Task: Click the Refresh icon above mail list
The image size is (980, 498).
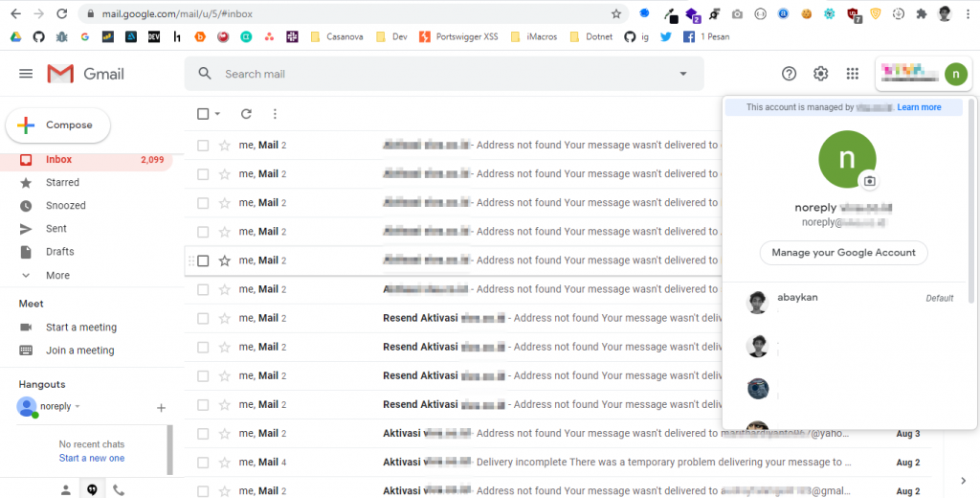Action: 246,114
